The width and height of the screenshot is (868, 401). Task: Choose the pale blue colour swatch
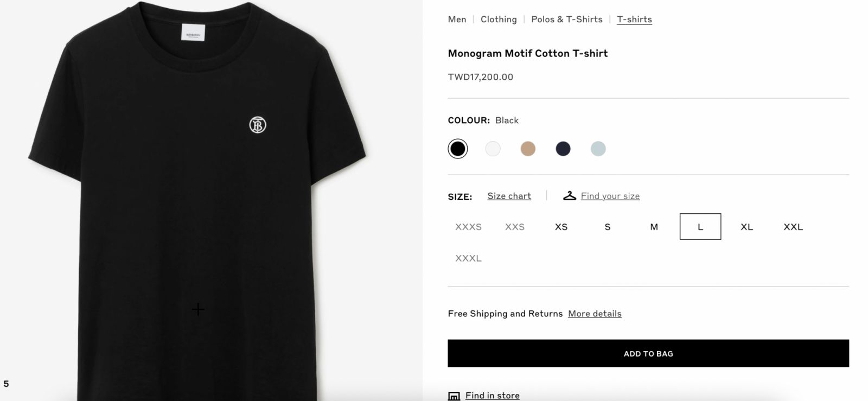coord(598,149)
